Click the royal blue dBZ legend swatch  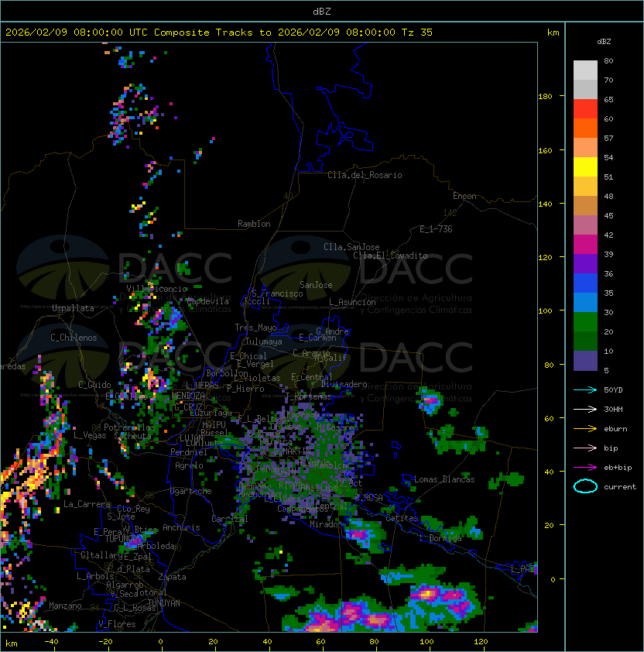[585, 283]
